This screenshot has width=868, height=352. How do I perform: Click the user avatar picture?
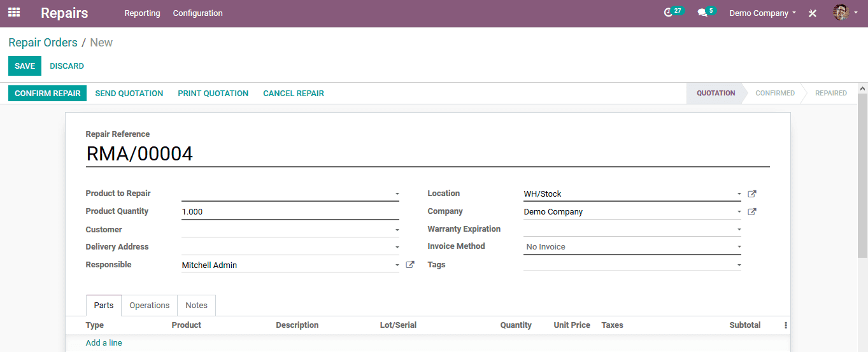tap(841, 13)
